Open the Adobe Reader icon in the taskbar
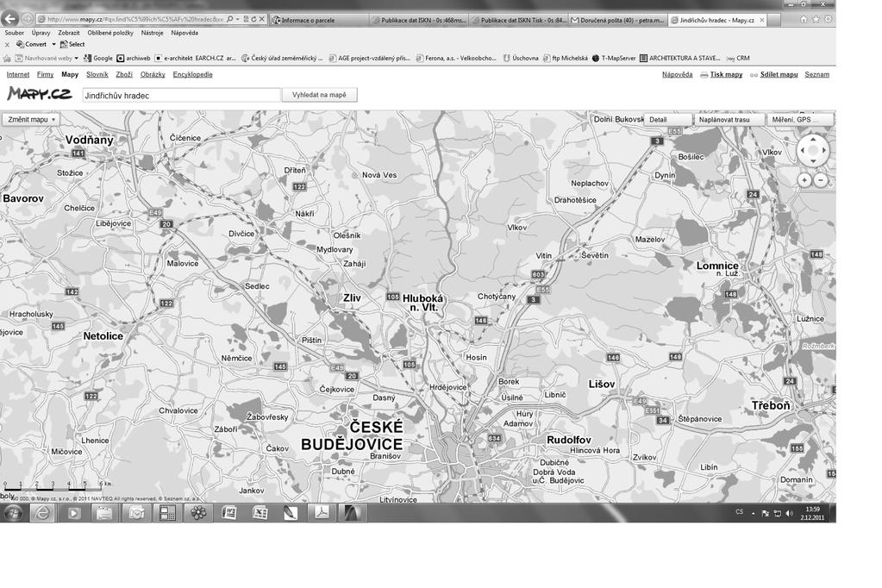The height and width of the screenshot is (588, 882). [322, 513]
